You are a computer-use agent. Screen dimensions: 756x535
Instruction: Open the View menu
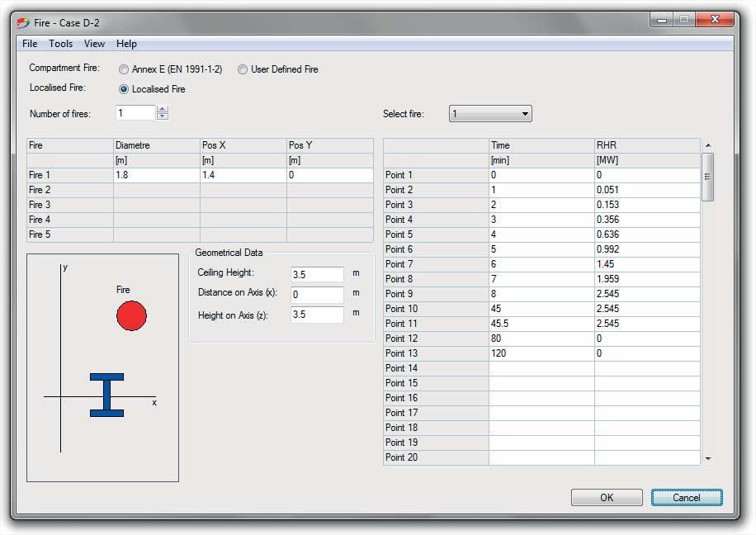coord(94,44)
